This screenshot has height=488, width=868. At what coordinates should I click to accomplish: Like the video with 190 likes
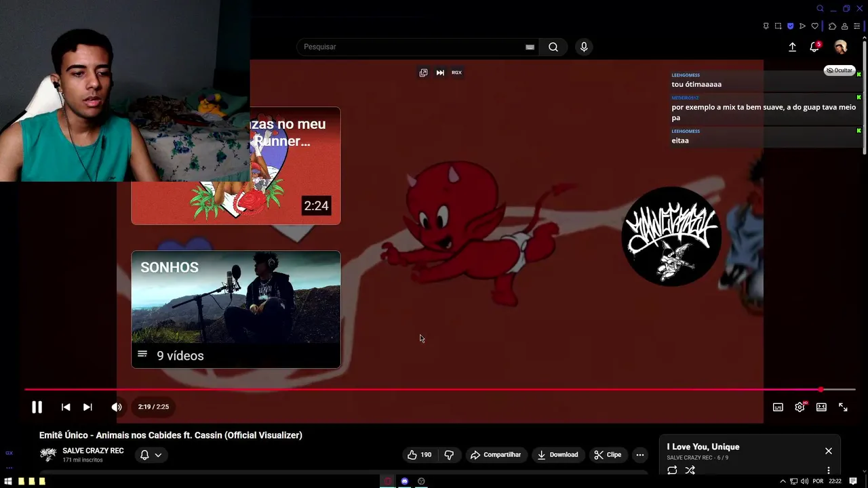(x=419, y=455)
